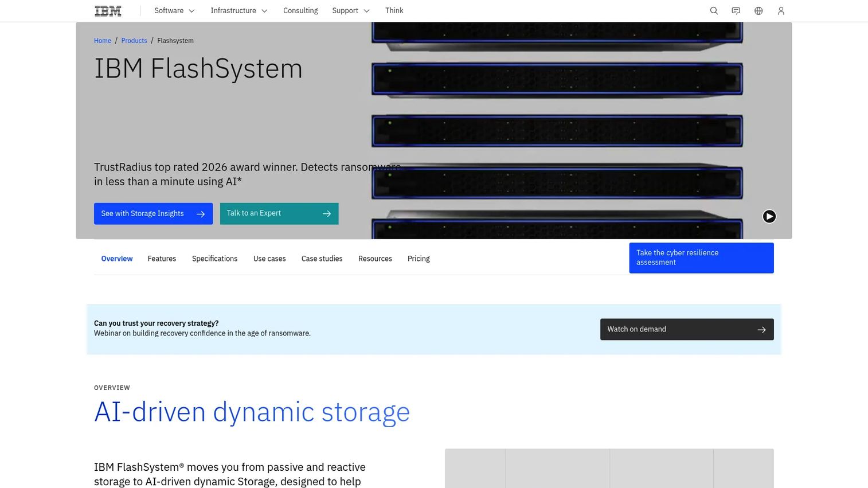Expand the Infrastructure menu

point(239,11)
